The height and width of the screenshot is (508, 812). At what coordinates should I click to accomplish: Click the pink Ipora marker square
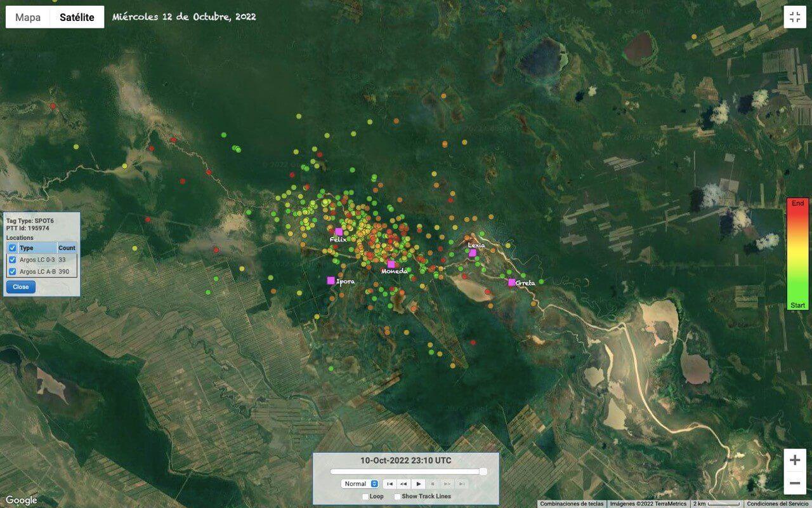pyautogui.click(x=331, y=280)
